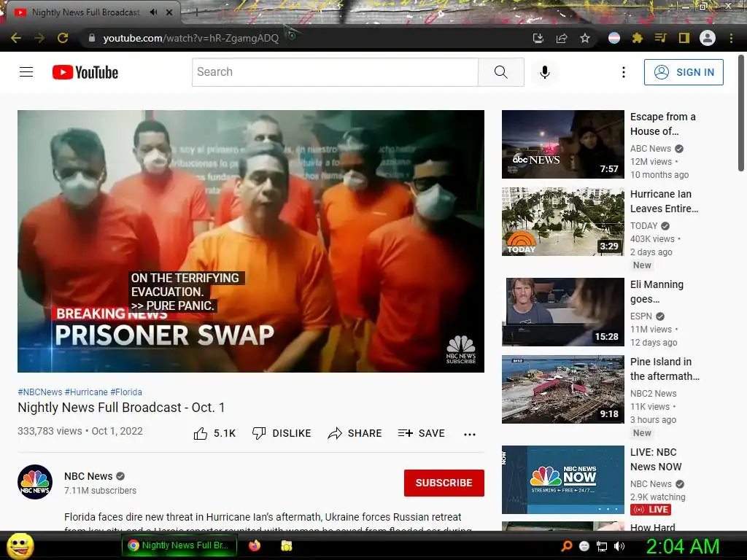
Task: Select the Nightly News Full Broadcast tab
Action: tap(86, 12)
